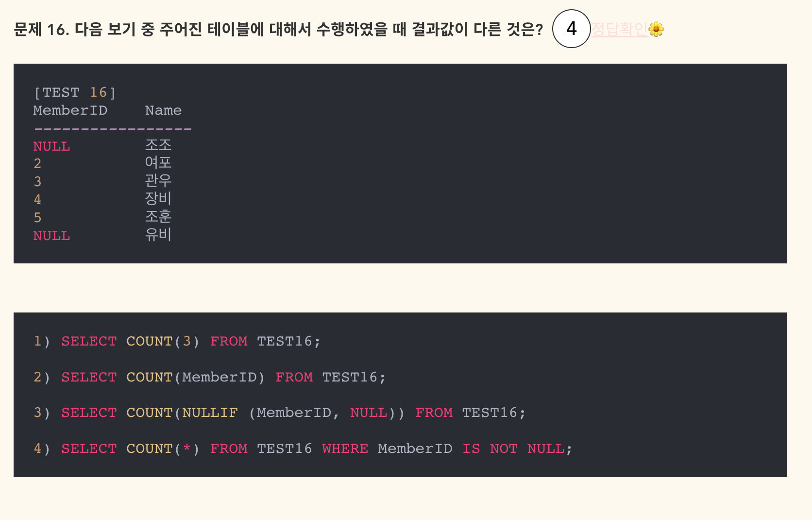Click WHERE keyword in option 4

(345, 449)
